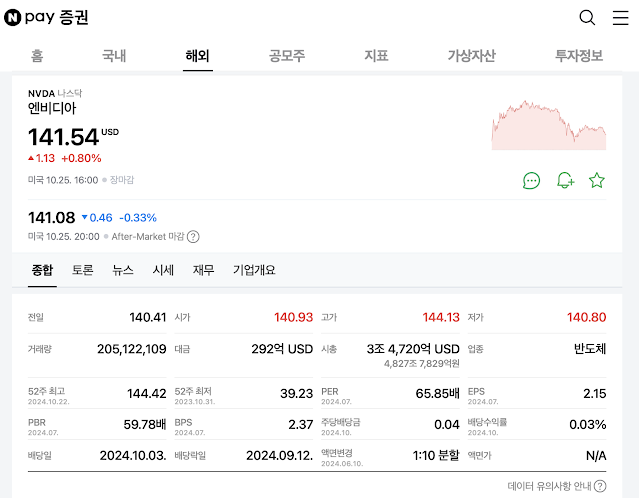Viewport: 639px width, 498px height.
Task: Open the 토론 sub-tab
Action: tap(83, 270)
